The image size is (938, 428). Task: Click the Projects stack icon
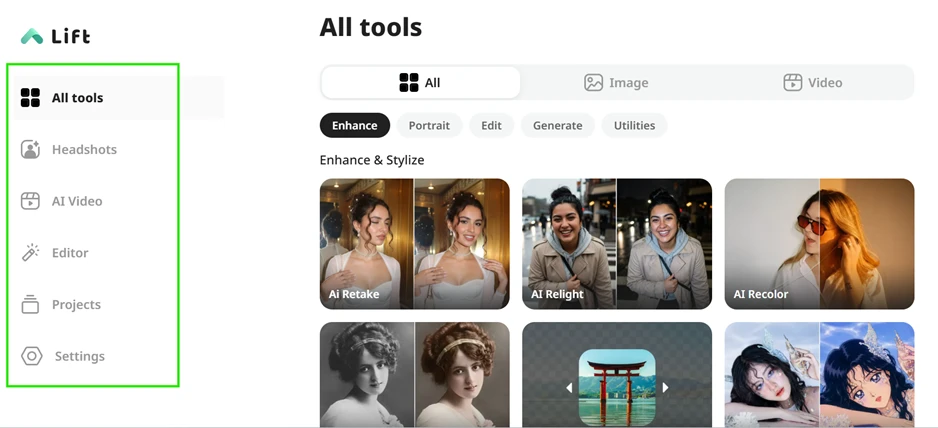(x=30, y=304)
